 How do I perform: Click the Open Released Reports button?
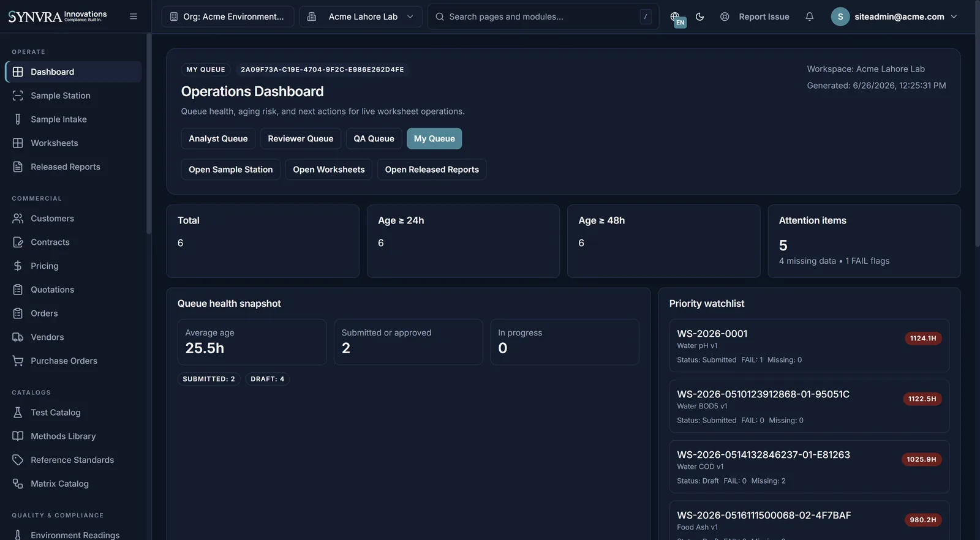point(432,170)
